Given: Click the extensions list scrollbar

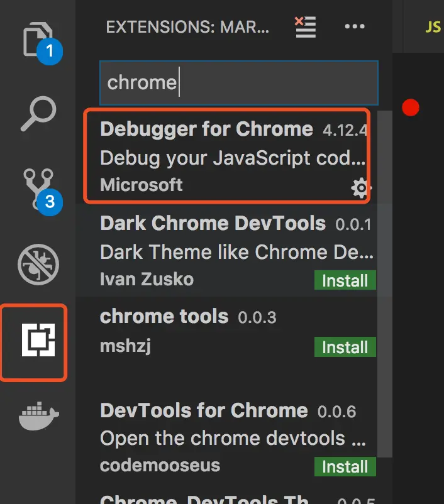Looking at the screenshot, I should 385,284.
